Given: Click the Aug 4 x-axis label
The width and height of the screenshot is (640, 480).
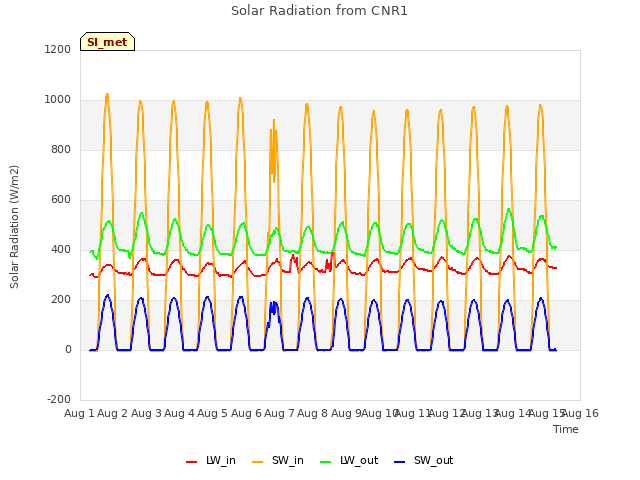Looking at the screenshot, I should point(180,413).
